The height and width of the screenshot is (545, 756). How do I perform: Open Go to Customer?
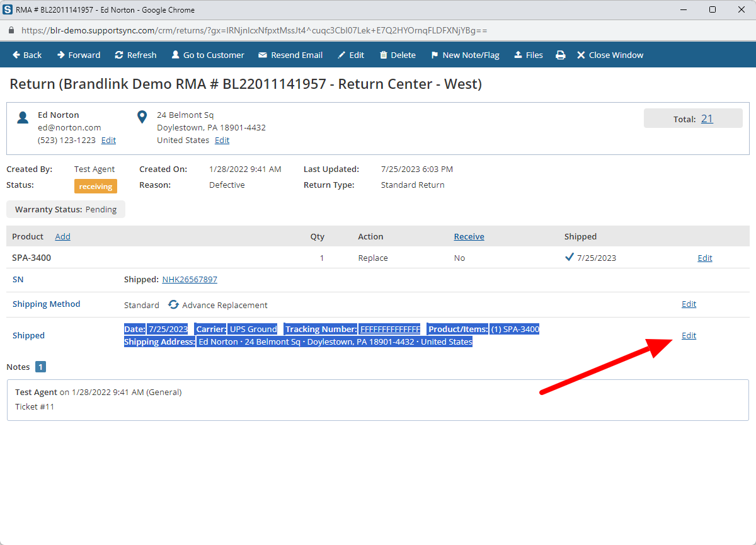208,55
